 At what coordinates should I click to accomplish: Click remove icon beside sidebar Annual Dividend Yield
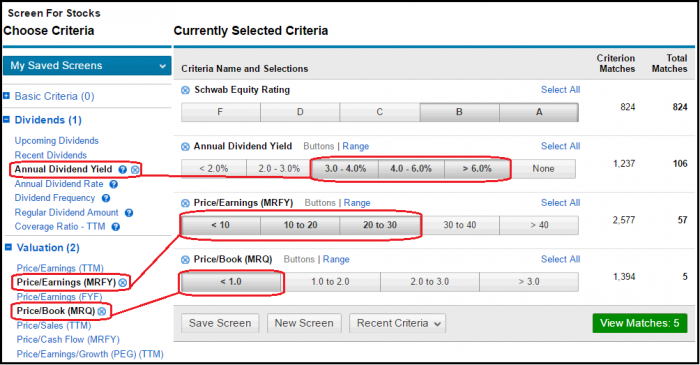tap(135, 170)
